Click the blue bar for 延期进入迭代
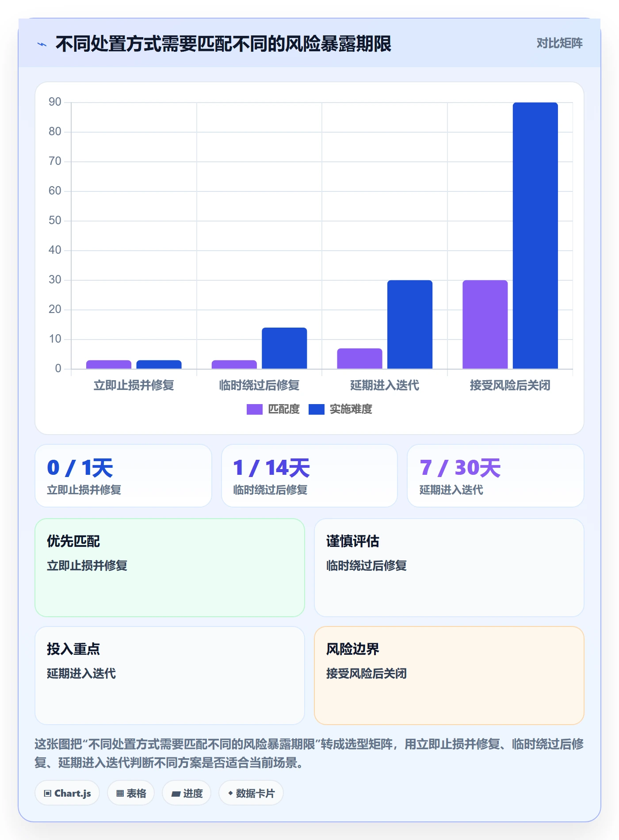 pos(410,325)
